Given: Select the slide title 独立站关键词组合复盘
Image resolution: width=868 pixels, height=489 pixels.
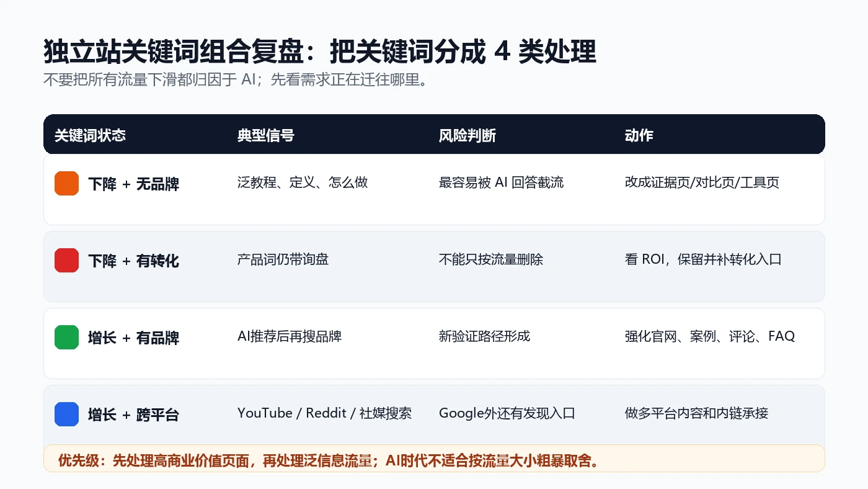Looking at the screenshot, I should 319,52.
